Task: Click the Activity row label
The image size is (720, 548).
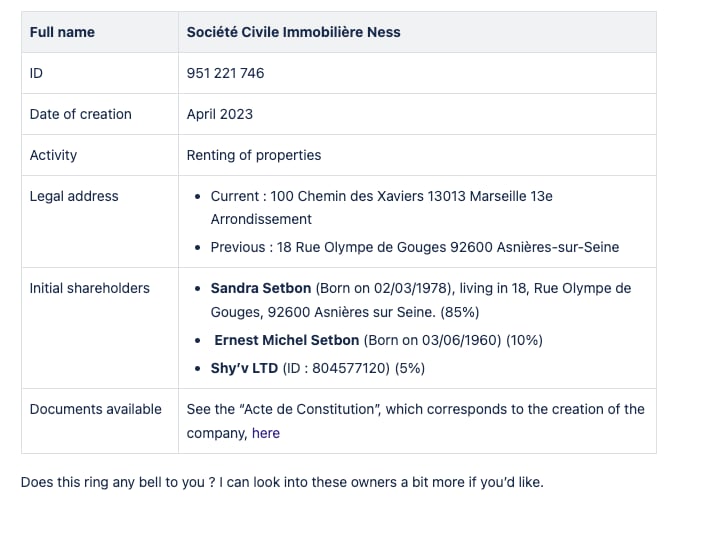Action: pos(53,155)
